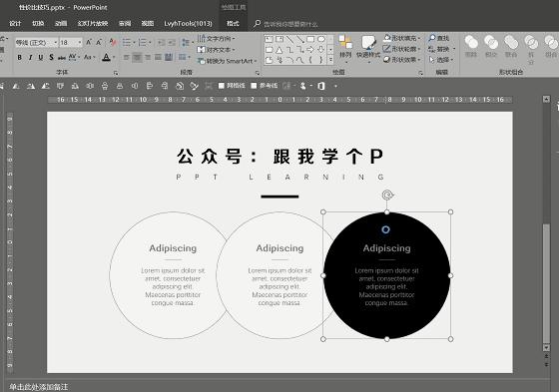Open the font size 18 dropdown
Viewport: 559px width, 392px height.
[x=80, y=43]
